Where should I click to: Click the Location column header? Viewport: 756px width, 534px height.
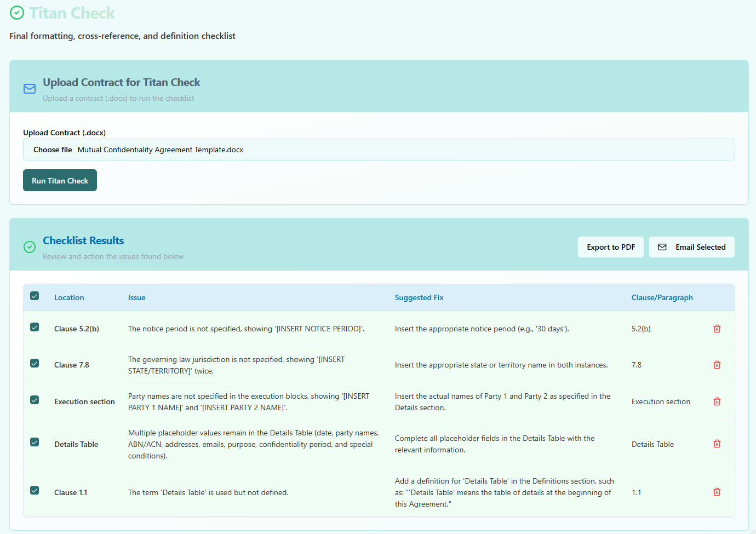pyautogui.click(x=69, y=297)
